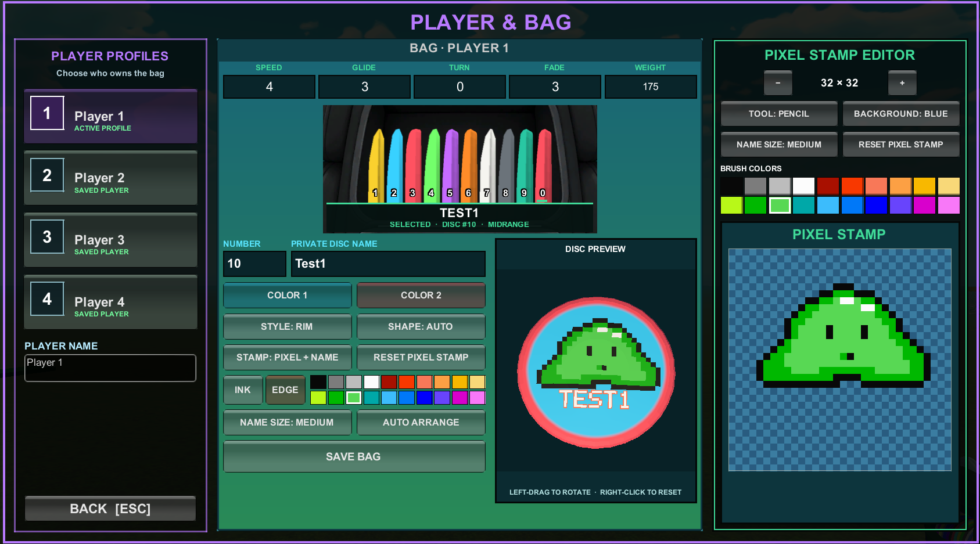Pick the pink-red disc numbered 0
This screenshot has width=980, height=544.
click(544, 165)
